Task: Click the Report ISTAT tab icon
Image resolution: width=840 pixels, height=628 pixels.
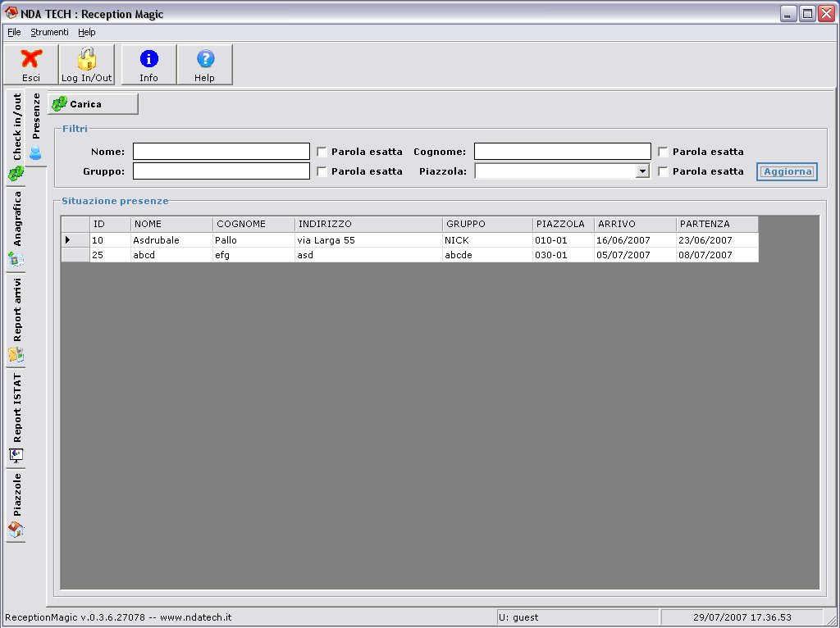Action: (16, 456)
